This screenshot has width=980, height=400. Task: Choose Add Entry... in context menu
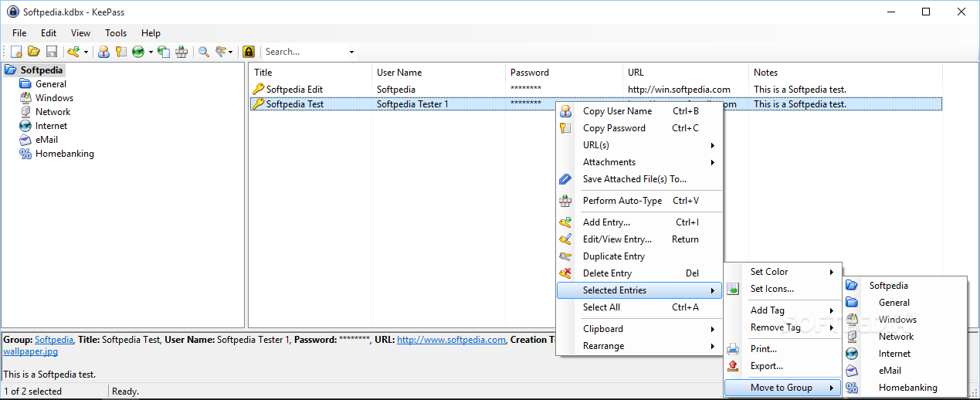[639, 222]
